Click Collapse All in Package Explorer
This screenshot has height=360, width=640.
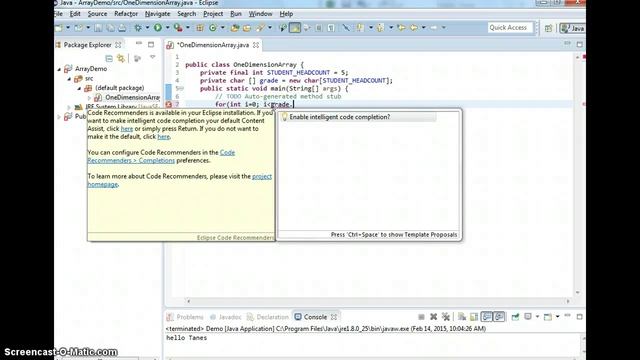pyautogui.click(x=109, y=58)
